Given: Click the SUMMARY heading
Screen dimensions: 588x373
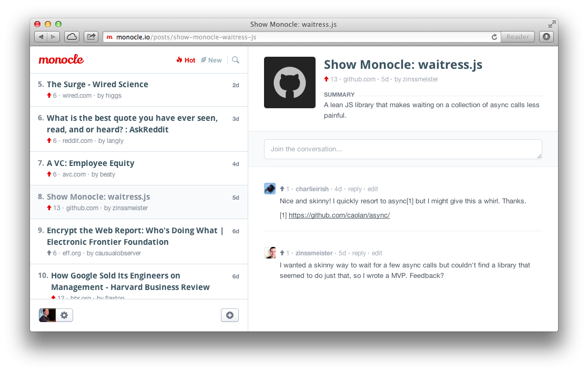Looking at the screenshot, I should tap(339, 95).
